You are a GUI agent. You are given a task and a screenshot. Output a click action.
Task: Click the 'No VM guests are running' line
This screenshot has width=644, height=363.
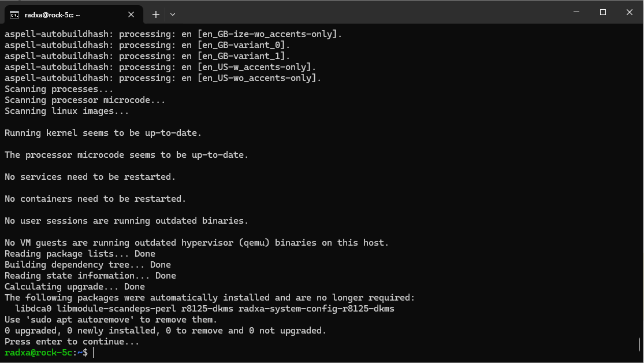point(196,243)
